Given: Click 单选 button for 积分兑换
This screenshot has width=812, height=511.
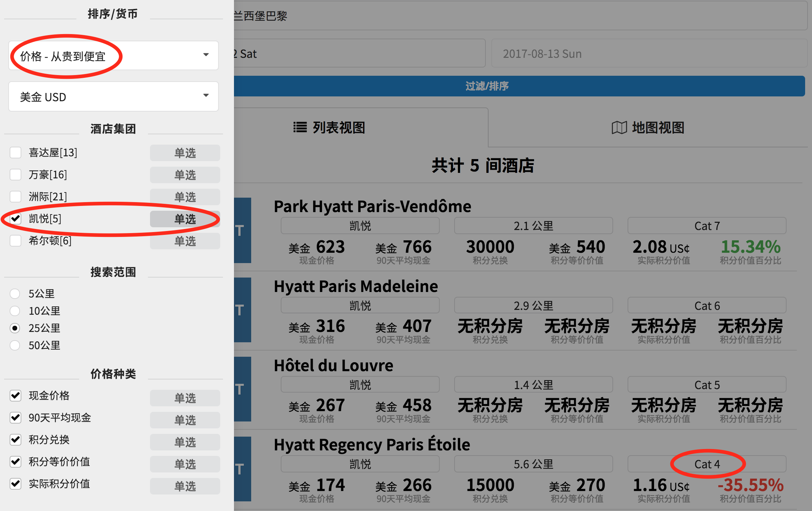Looking at the screenshot, I should [185, 442].
